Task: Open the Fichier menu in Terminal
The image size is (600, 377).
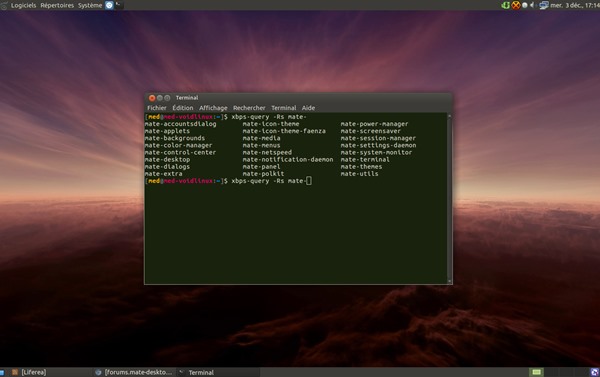Action: pyautogui.click(x=157, y=108)
